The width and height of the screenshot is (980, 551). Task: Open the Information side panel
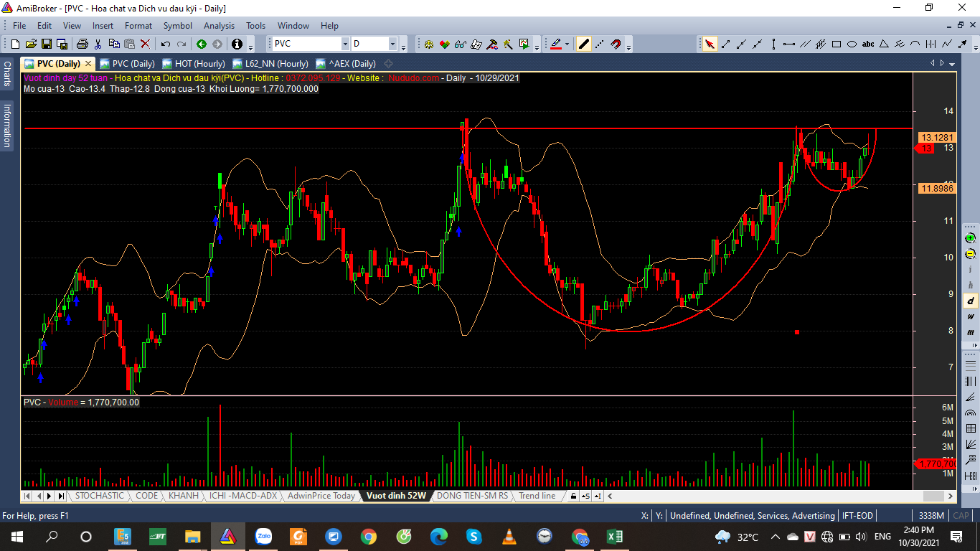click(x=7, y=126)
